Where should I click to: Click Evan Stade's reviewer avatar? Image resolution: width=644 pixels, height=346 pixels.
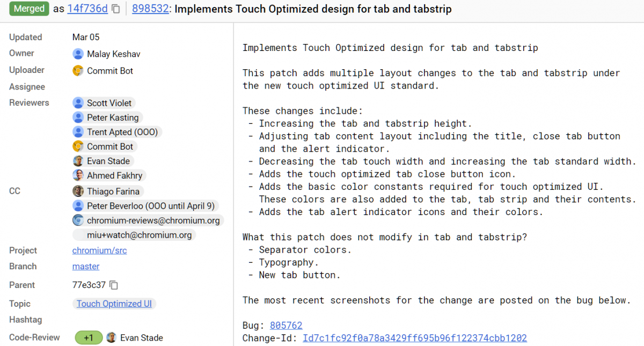tap(78, 161)
